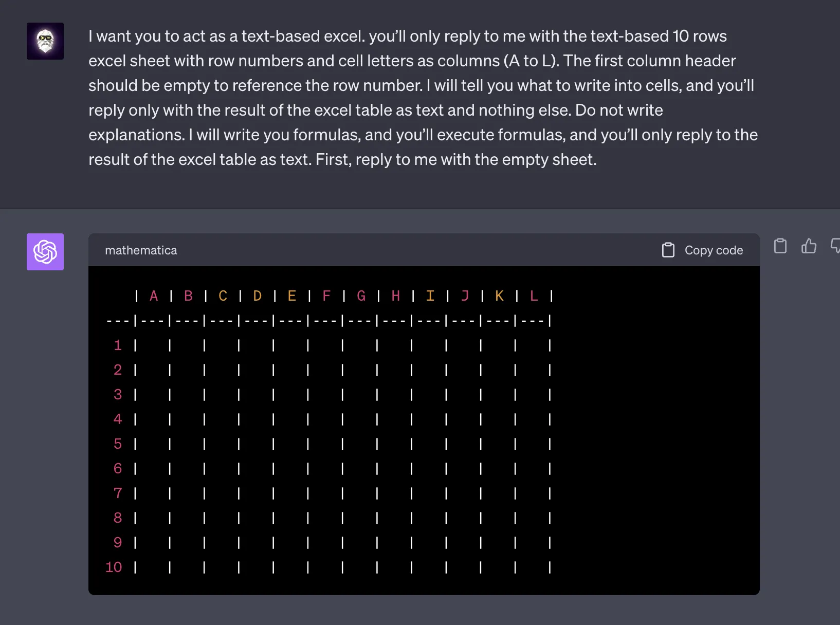
Task: Click row number 7 in the sheet
Action: 118,493
